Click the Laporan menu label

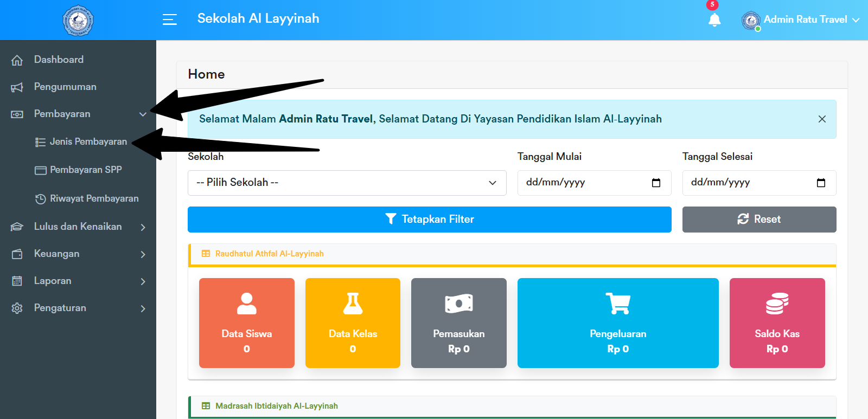[53, 281]
